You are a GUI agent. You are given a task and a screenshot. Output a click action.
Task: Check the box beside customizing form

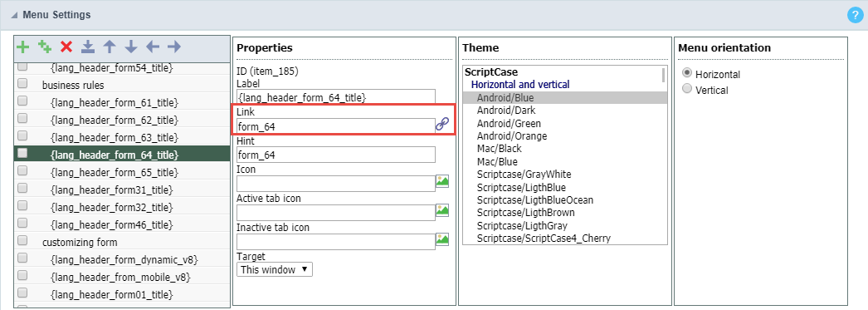[22, 241]
